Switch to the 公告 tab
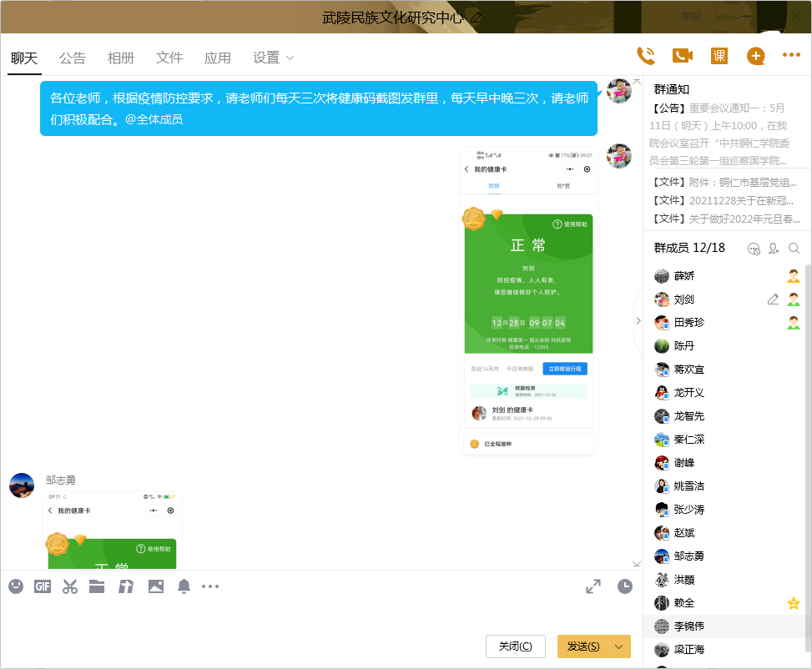This screenshot has width=812, height=669. click(73, 58)
